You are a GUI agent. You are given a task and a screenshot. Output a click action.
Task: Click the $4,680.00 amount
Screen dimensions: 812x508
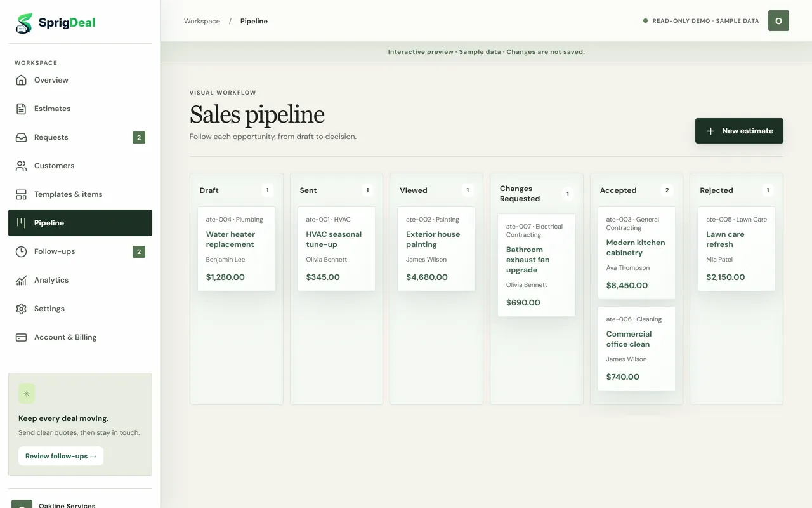[x=427, y=277]
